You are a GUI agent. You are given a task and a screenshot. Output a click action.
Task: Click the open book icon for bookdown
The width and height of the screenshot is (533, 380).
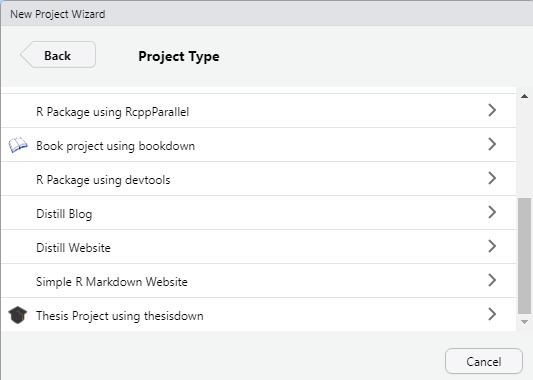point(18,145)
